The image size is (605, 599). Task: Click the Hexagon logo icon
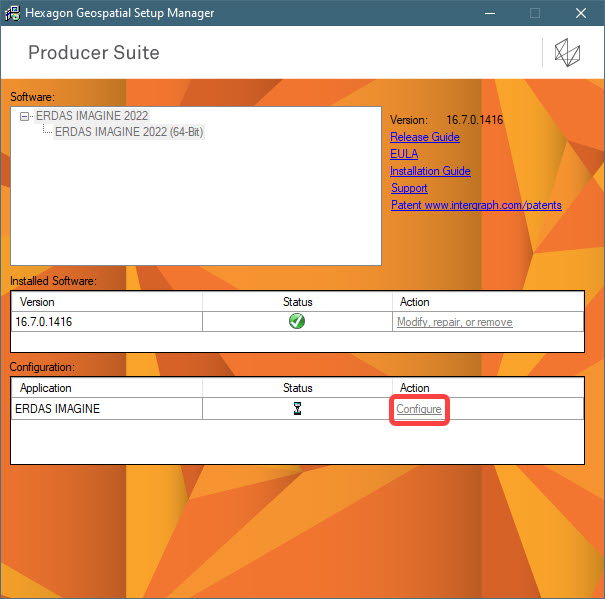click(x=567, y=52)
